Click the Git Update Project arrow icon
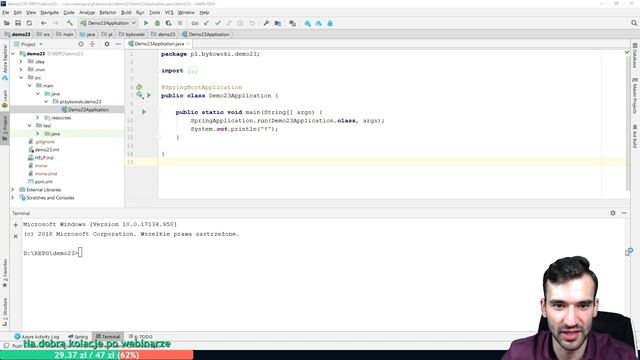The width and height of the screenshot is (640, 360). point(207,23)
